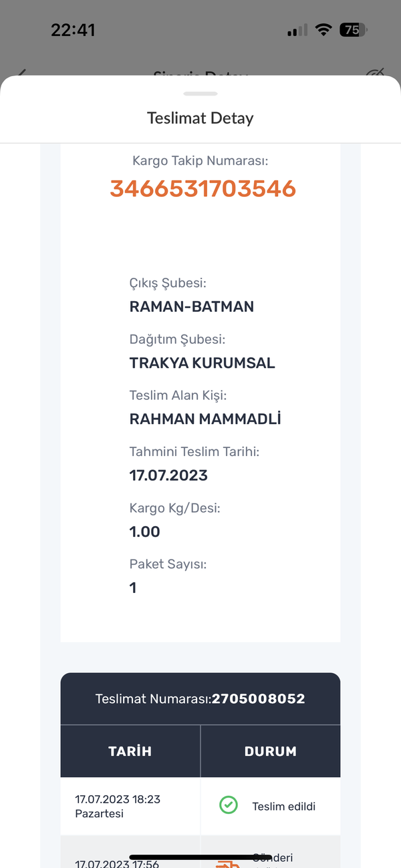Image resolution: width=401 pixels, height=868 pixels.
Task: Select the DURUM column header
Action: pyautogui.click(x=271, y=751)
